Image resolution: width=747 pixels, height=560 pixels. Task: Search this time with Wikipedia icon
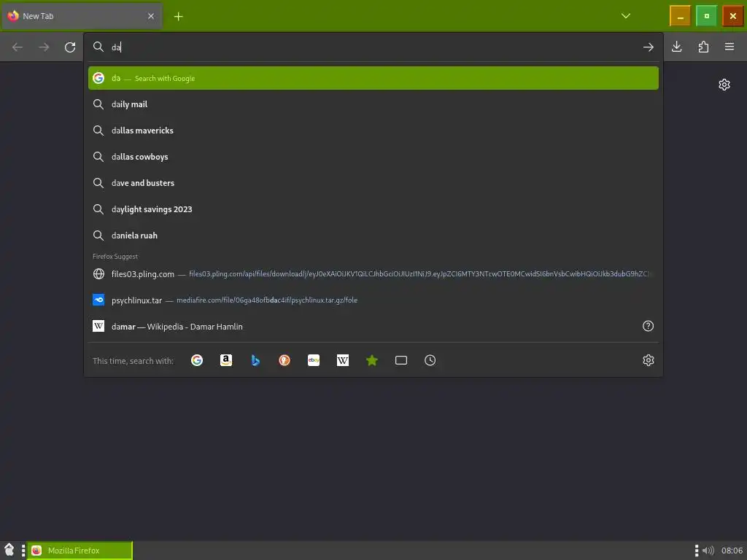pos(343,360)
